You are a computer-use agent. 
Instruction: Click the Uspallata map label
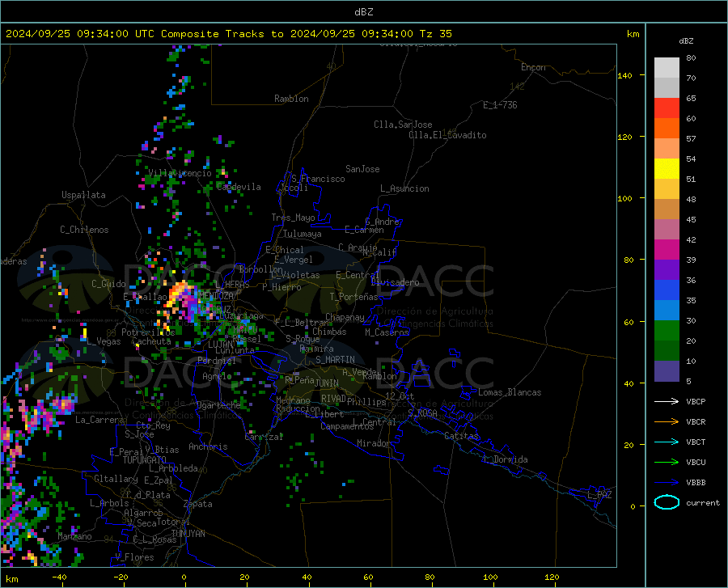[83, 195]
